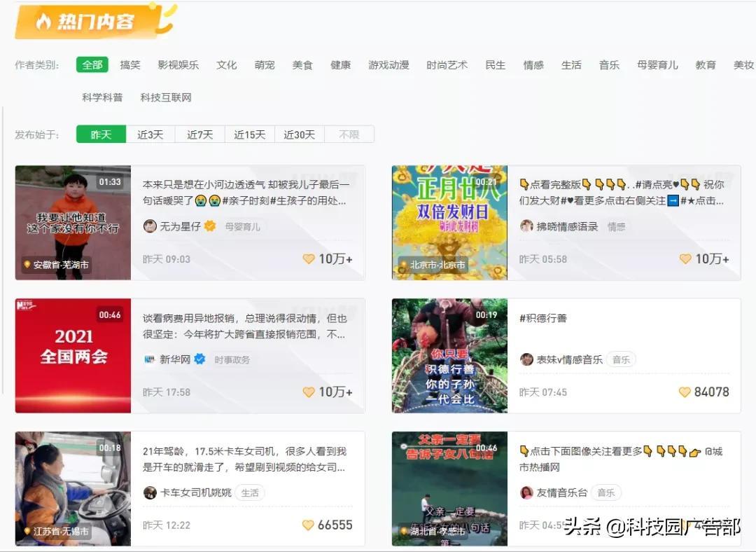The width and height of the screenshot is (756, 552).
Task: Open author name 新华网
Action: (x=175, y=359)
